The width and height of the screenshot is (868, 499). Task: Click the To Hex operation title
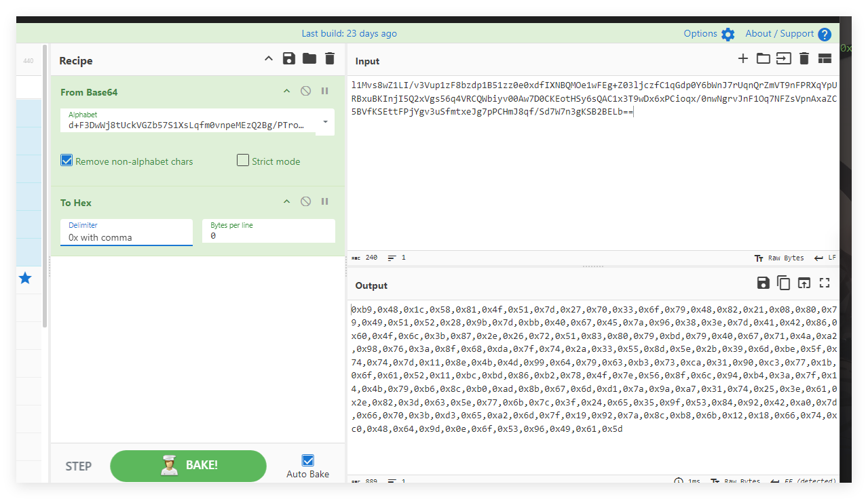coord(76,202)
